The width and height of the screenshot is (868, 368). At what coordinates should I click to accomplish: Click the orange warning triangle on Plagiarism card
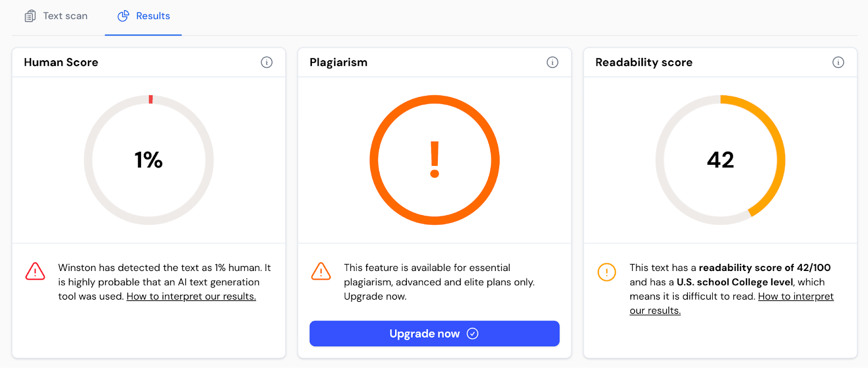point(321,272)
